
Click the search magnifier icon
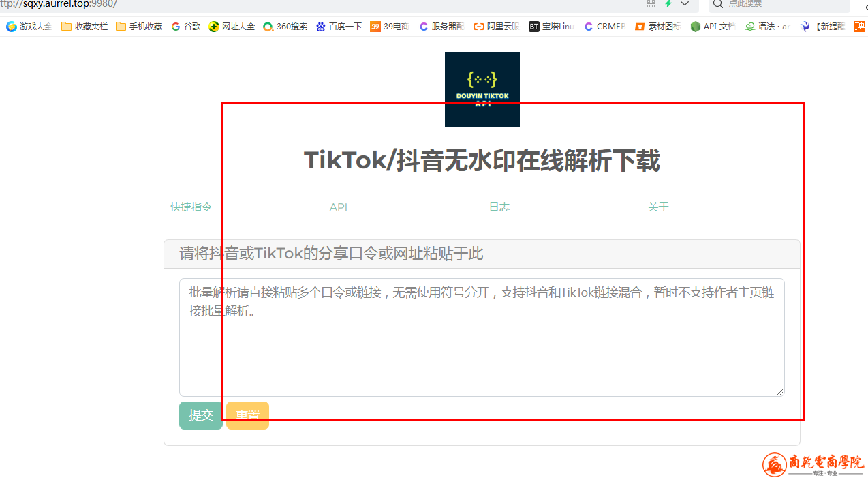point(717,3)
